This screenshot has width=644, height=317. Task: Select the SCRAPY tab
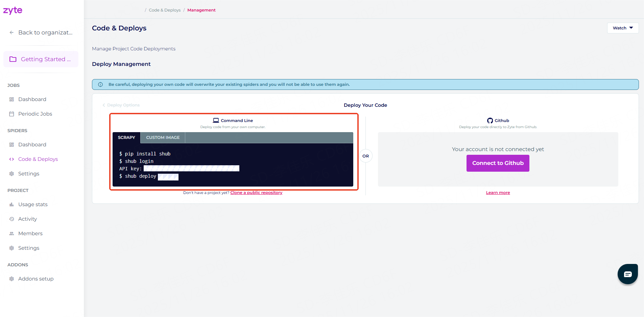[x=126, y=138]
